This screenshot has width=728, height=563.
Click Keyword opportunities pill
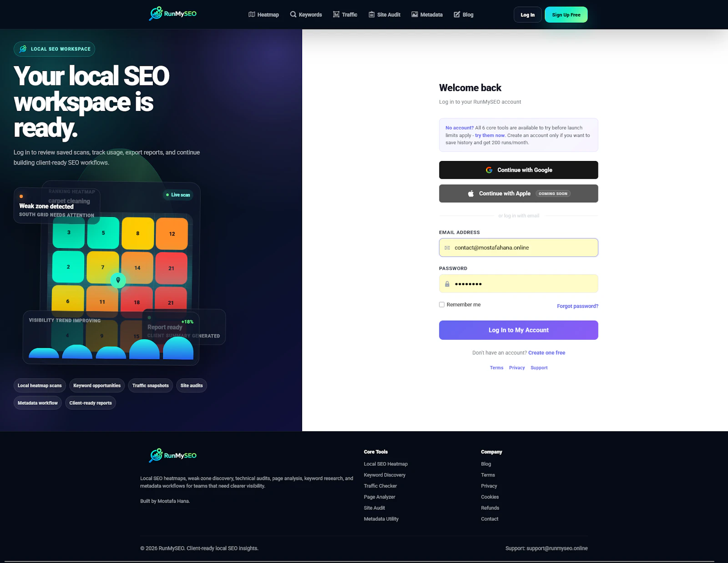(x=97, y=386)
